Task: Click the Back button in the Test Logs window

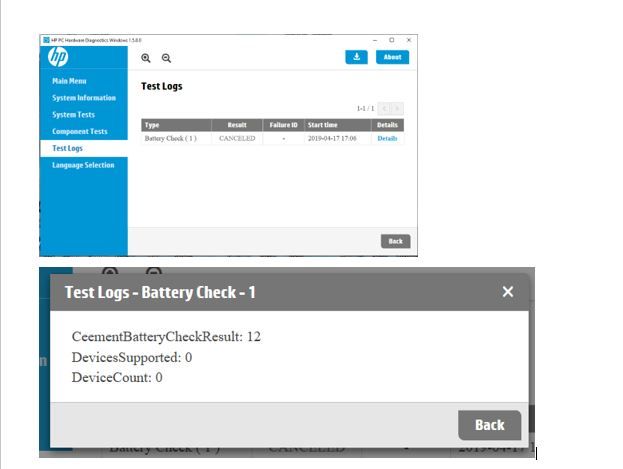Action: click(395, 241)
